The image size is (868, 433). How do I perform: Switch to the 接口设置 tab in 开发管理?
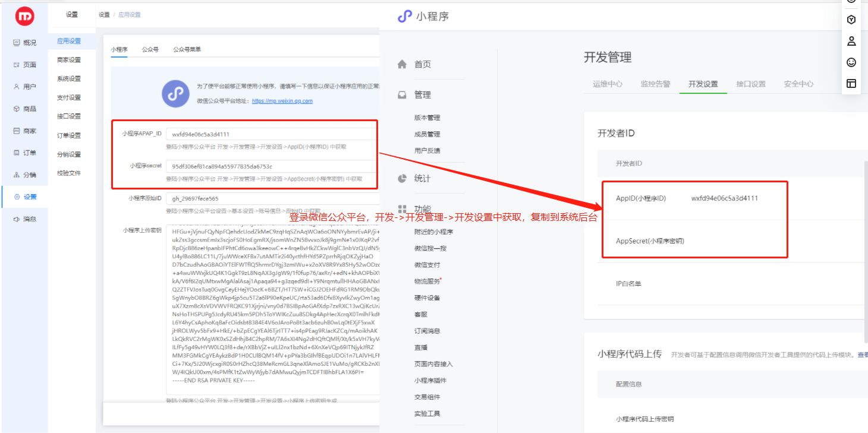click(x=751, y=84)
